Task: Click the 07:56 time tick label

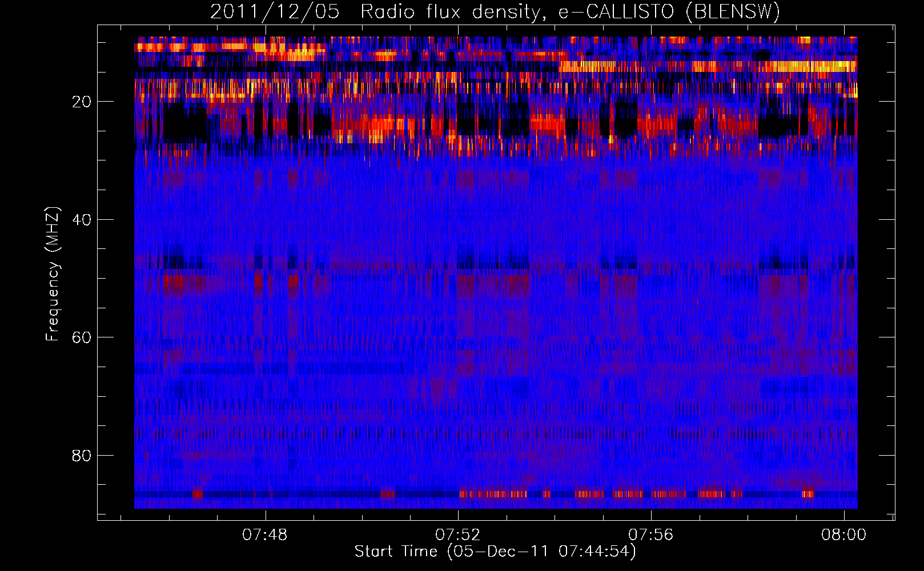Action: pyautogui.click(x=651, y=535)
